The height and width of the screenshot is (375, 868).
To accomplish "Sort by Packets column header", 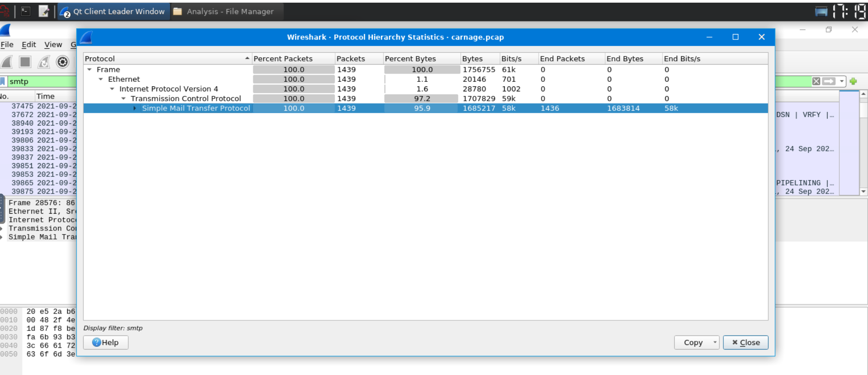I will pyautogui.click(x=359, y=59).
